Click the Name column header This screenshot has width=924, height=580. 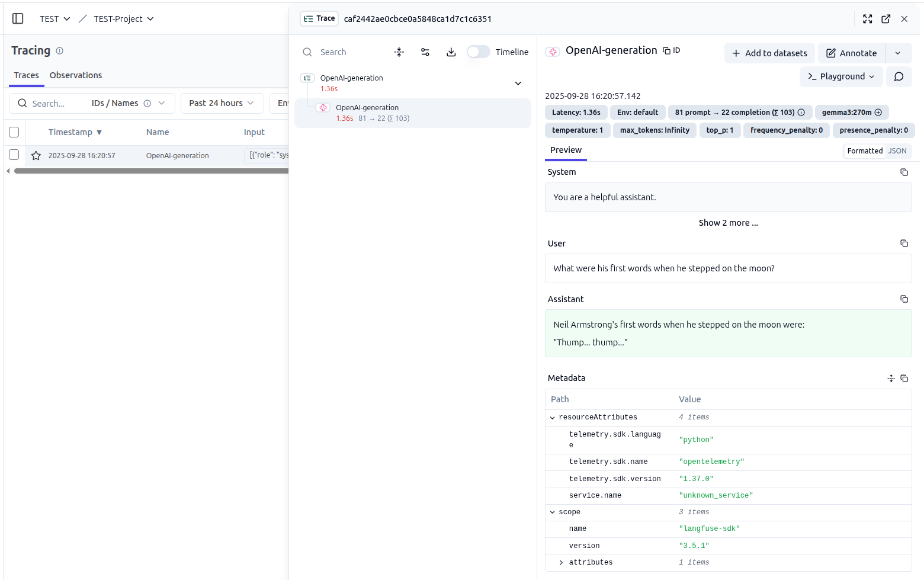point(158,132)
